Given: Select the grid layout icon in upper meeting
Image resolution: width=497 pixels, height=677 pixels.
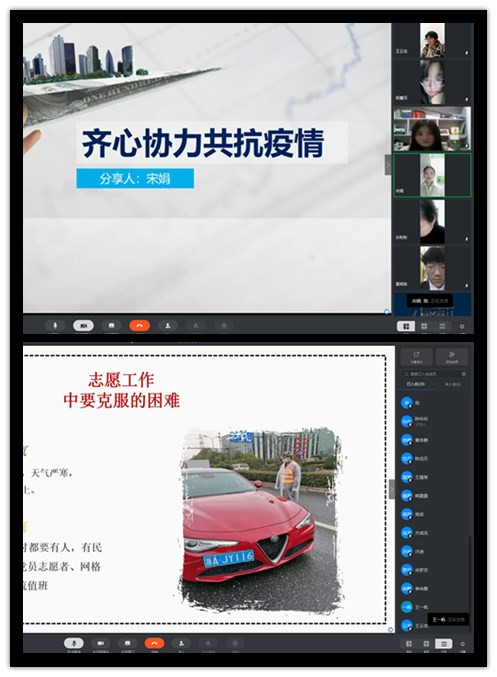Looking at the screenshot, I should pyautogui.click(x=424, y=326).
